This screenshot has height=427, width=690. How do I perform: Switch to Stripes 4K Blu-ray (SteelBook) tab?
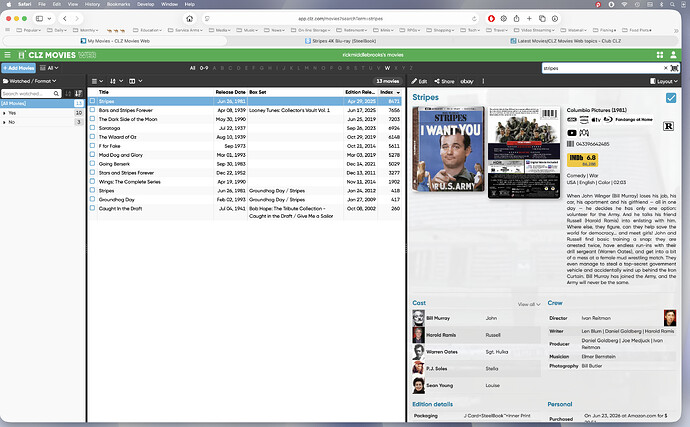341,41
